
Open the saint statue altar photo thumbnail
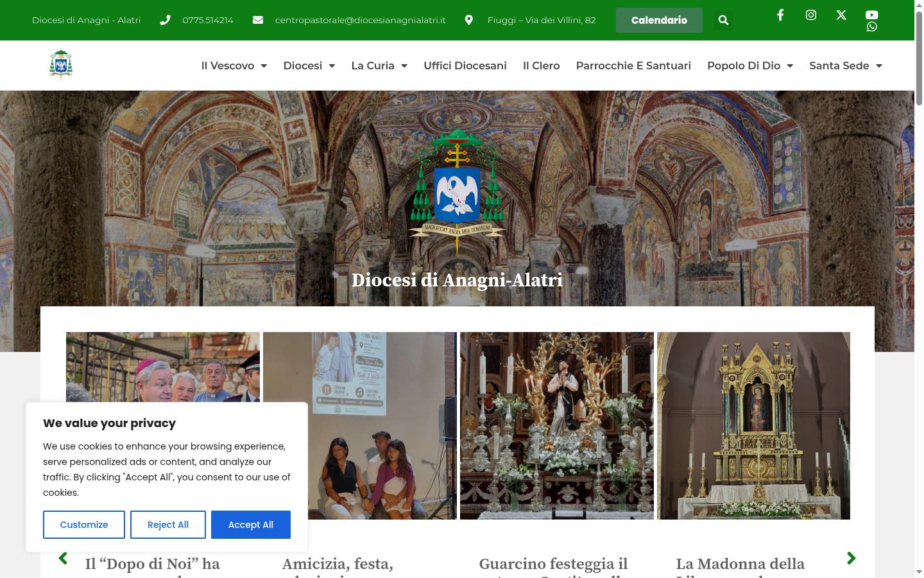(x=557, y=426)
